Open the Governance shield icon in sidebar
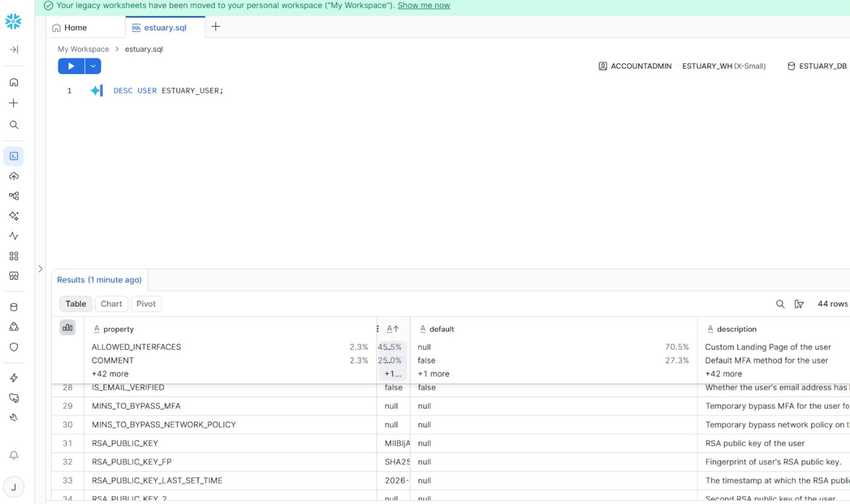Viewport: 850px width, 504px height. point(14,347)
